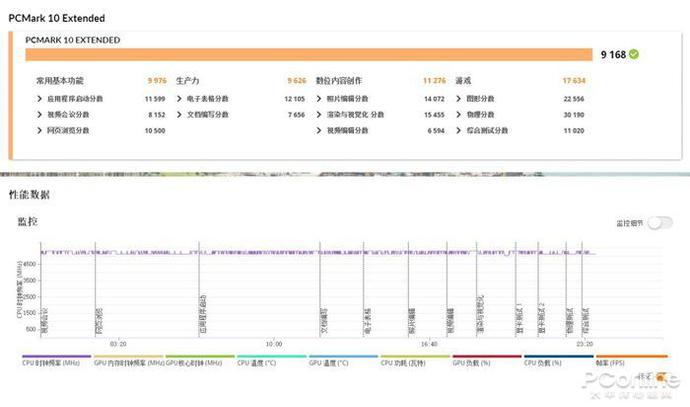Click the value 30 190
The image size is (690, 407).
[574, 115]
